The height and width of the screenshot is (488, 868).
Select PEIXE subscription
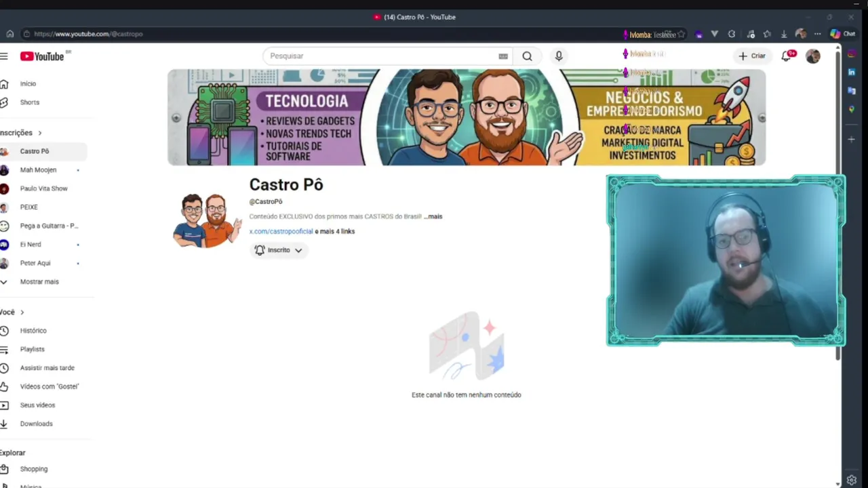(x=28, y=207)
